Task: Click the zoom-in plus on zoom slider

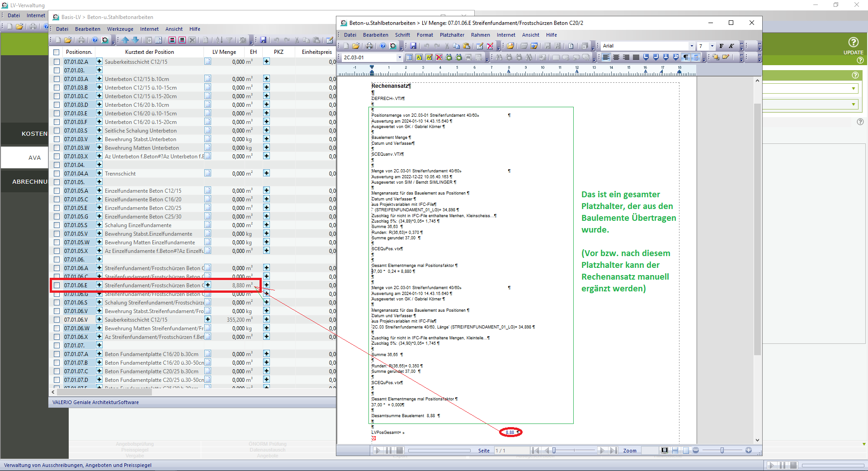Action: 749,450
